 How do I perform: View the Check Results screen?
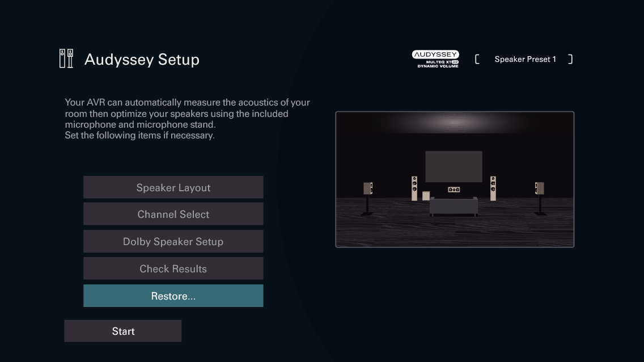tap(173, 268)
